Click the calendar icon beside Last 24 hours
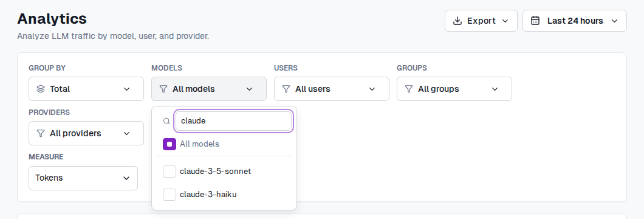The height and width of the screenshot is (219, 644). 535,21
